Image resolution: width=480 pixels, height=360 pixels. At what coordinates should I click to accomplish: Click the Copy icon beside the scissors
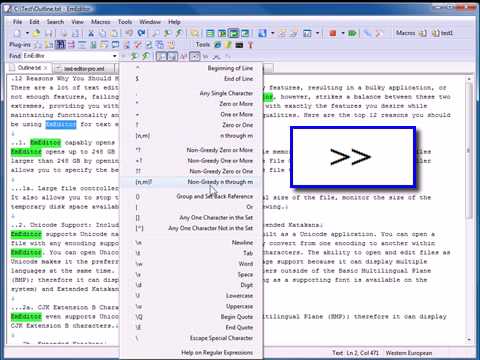pyautogui.click(x=103, y=33)
